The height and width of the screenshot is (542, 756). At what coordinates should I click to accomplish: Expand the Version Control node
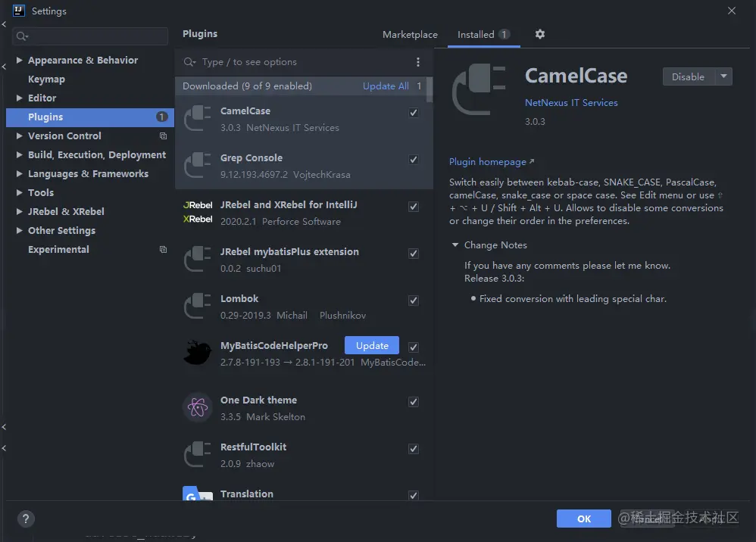19,135
